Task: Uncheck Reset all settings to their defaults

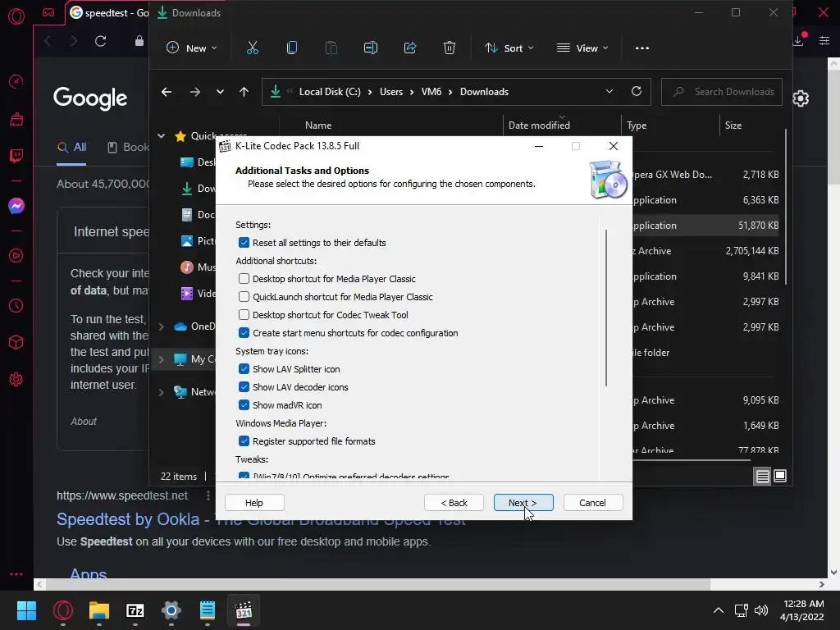Action: [x=244, y=243]
